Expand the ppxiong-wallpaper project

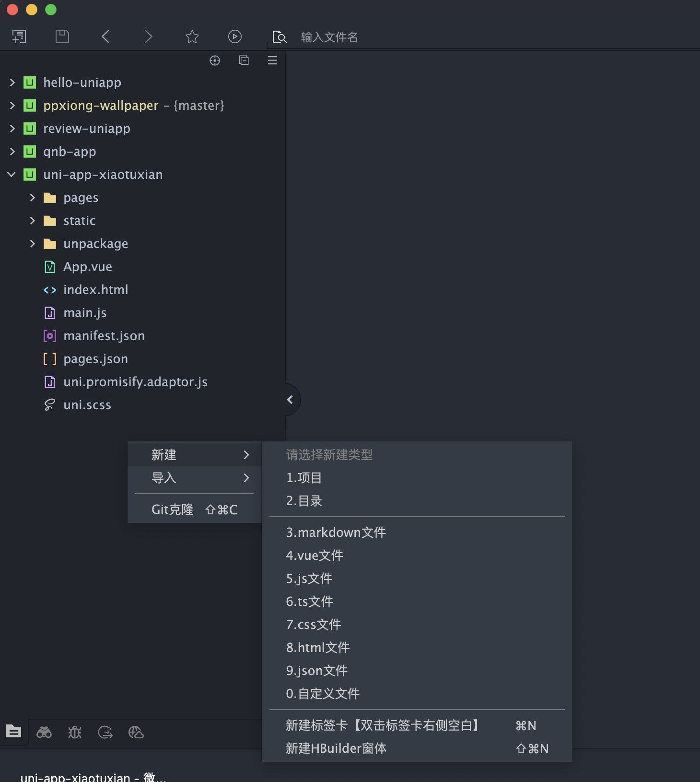pyautogui.click(x=12, y=106)
